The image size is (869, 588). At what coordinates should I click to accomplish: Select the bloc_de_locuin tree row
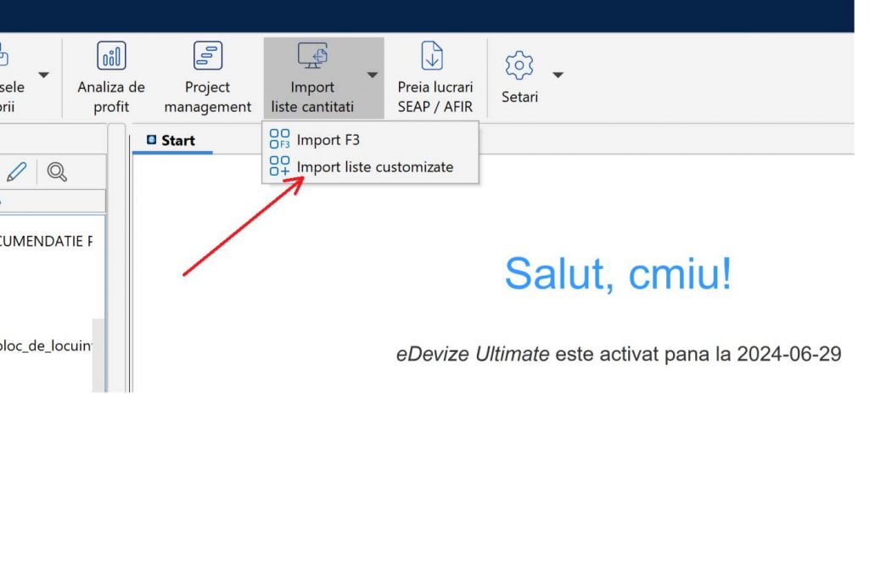point(46,346)
